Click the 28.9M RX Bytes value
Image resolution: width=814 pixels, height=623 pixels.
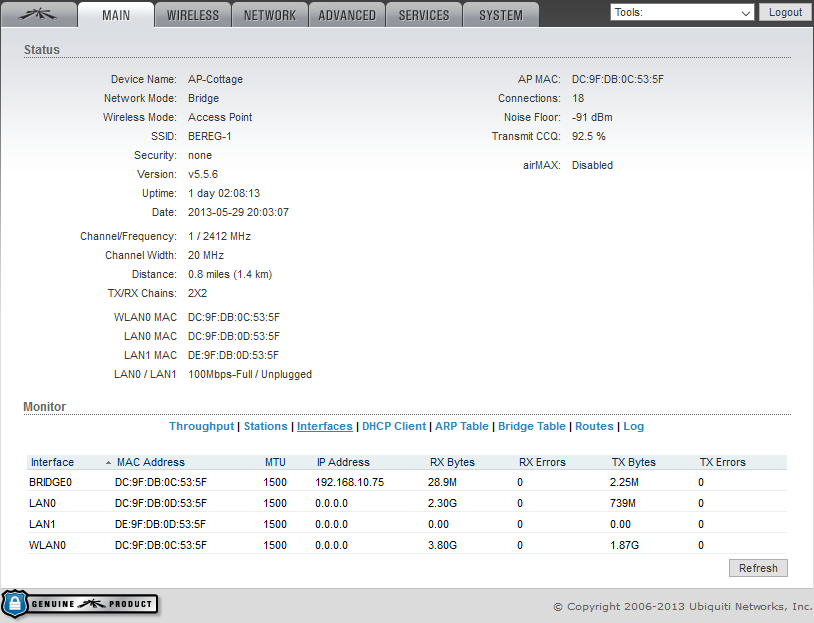442,482
